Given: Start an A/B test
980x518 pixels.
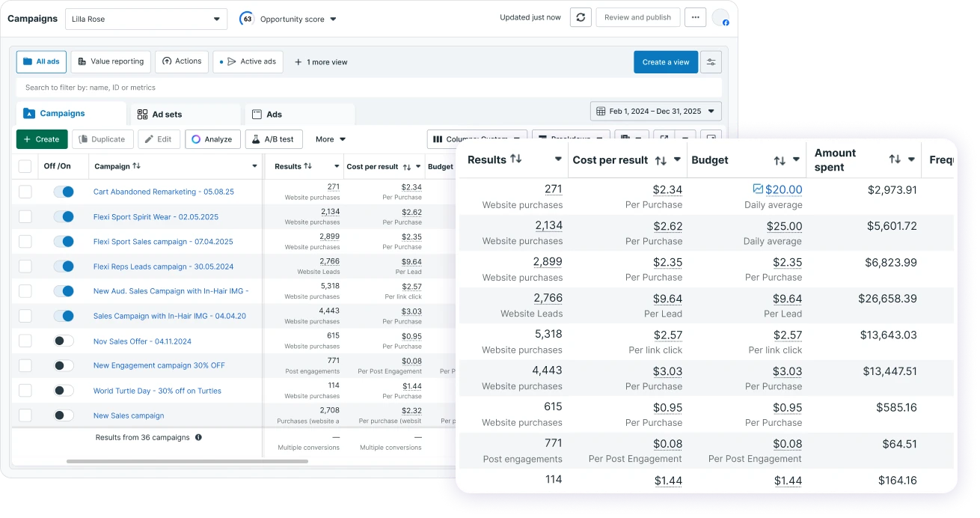Looking at the screenshot, I should (x=274, y=139).
